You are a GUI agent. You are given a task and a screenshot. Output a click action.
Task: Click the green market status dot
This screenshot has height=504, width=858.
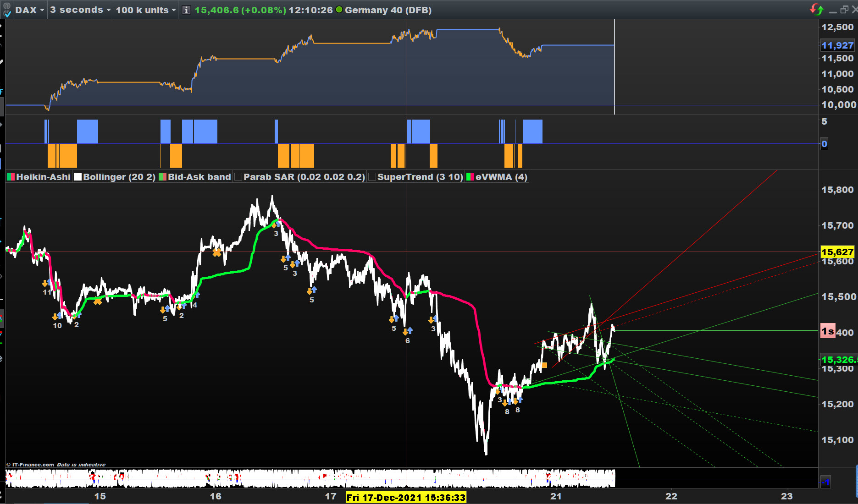tap(339, 10)
